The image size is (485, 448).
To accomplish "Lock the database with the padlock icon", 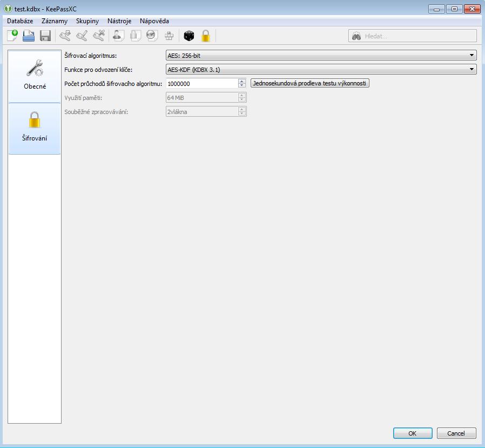I will pyautogui.click(x=206, y=36).
